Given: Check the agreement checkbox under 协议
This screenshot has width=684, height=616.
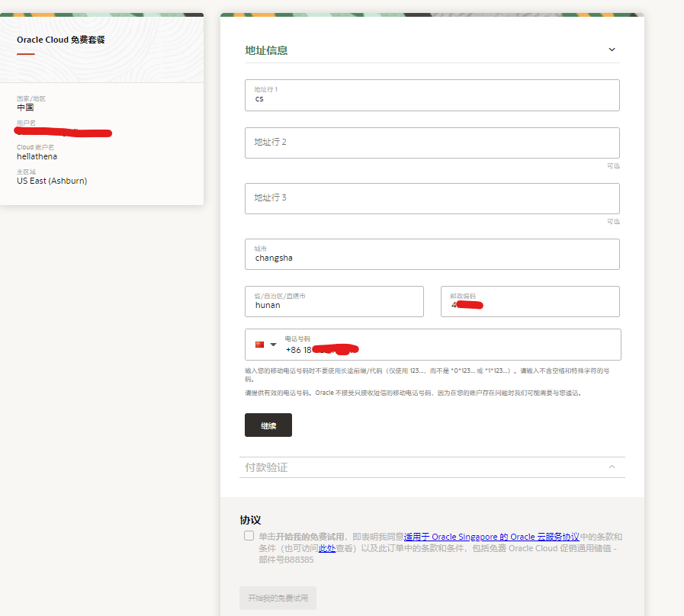Looking at the screenshot, I should point(249,536).
